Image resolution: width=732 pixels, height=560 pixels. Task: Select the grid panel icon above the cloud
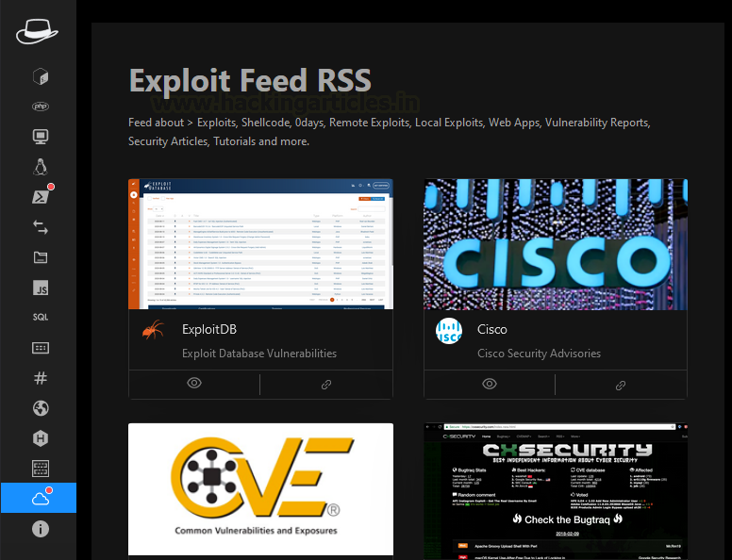pos(41,468)
